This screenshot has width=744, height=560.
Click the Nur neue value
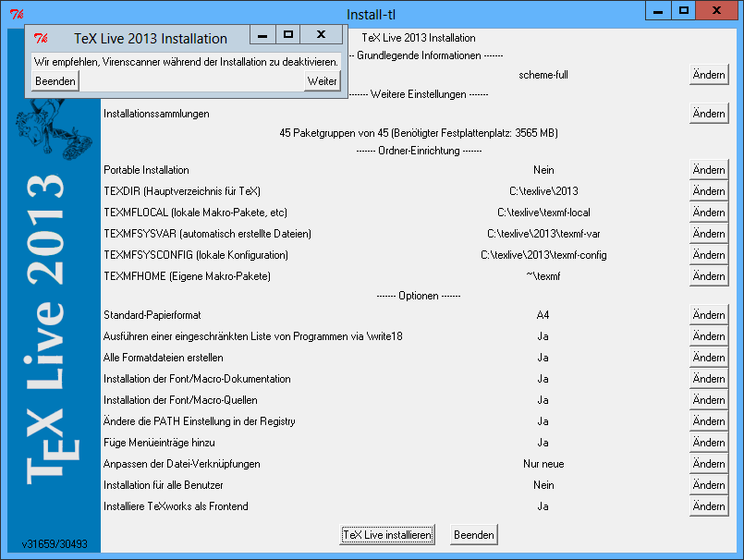(543, 464)
